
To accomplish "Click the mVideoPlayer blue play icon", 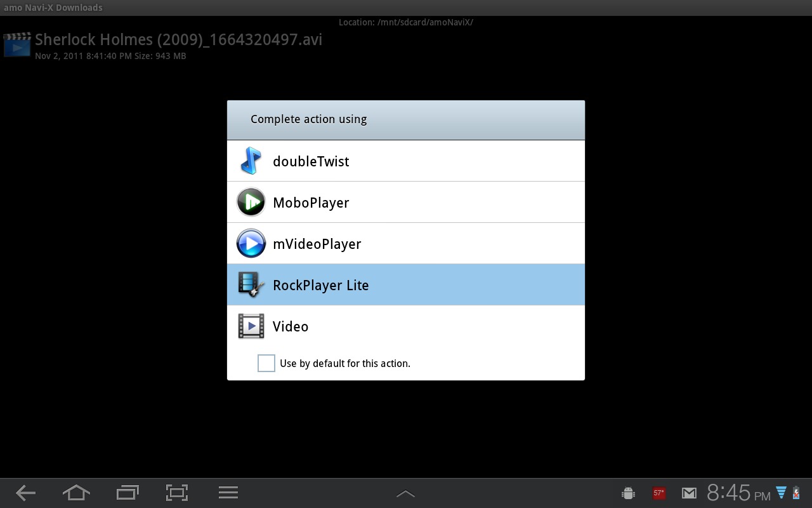I will (251, 244).
